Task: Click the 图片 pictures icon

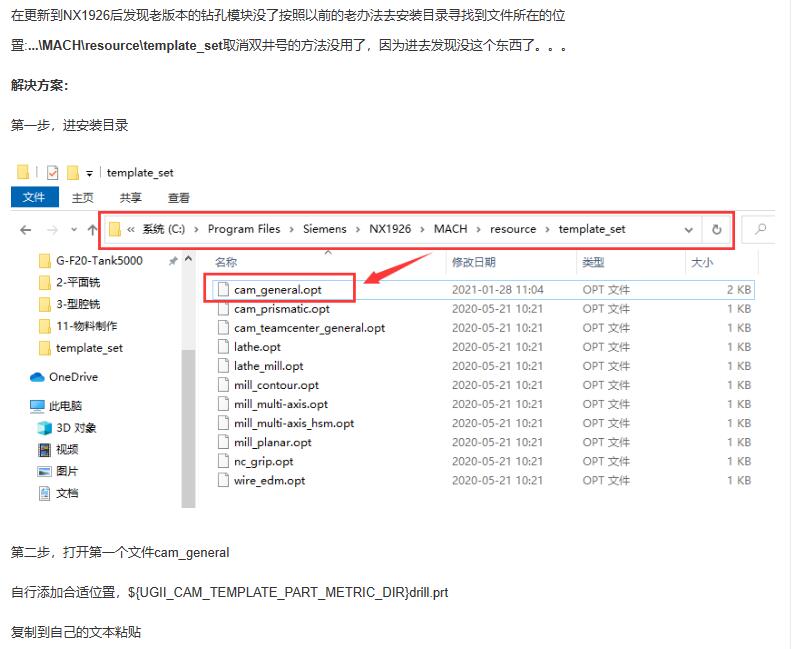Action: click(44, 471)
